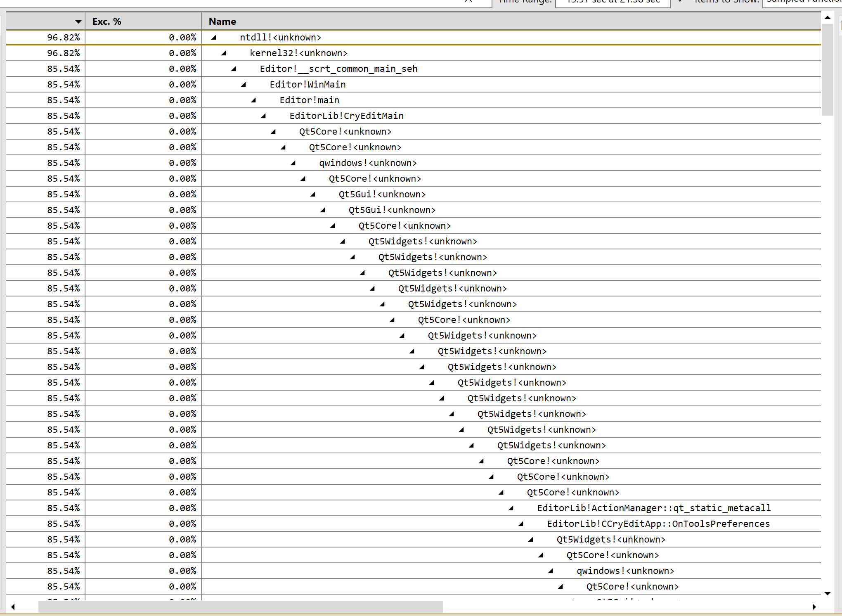Image resolution: width=842 pixels, height=616 pixels.
Task: Click the scrollbar up arrow
Action: [x=828, y=18]
